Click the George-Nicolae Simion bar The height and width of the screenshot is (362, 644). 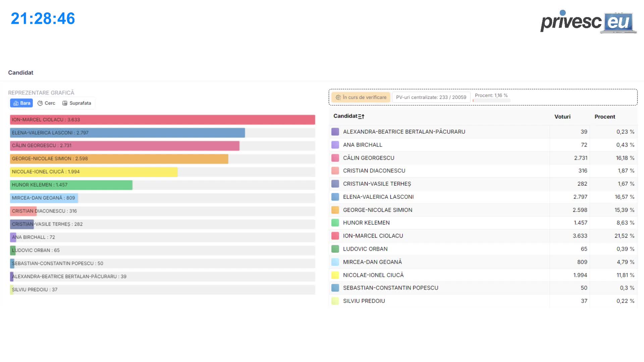click(119, 159)
